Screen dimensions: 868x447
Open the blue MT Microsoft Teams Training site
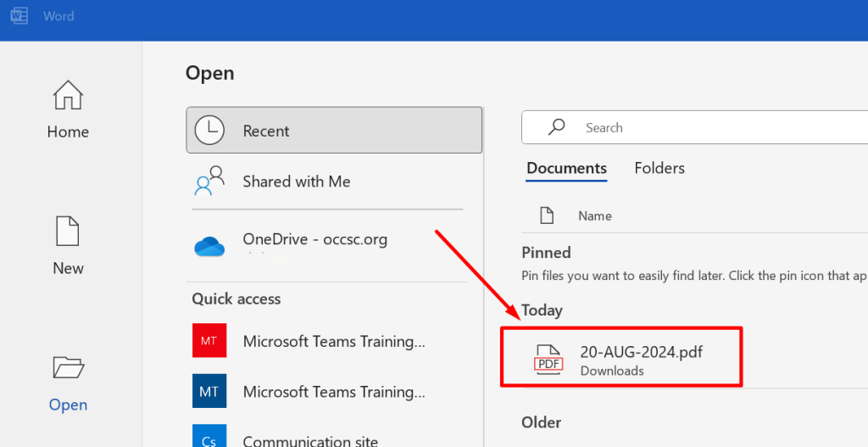[209, 391]
